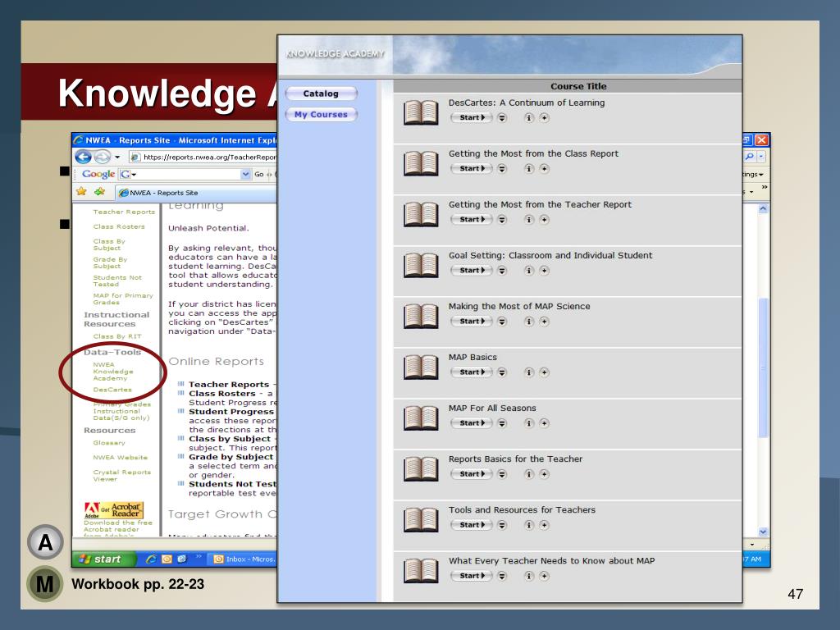The width and height of the screenshot is (840, 630).
Task: Open book icon for Getting the Most from Class Report
Action: [421, 163]
